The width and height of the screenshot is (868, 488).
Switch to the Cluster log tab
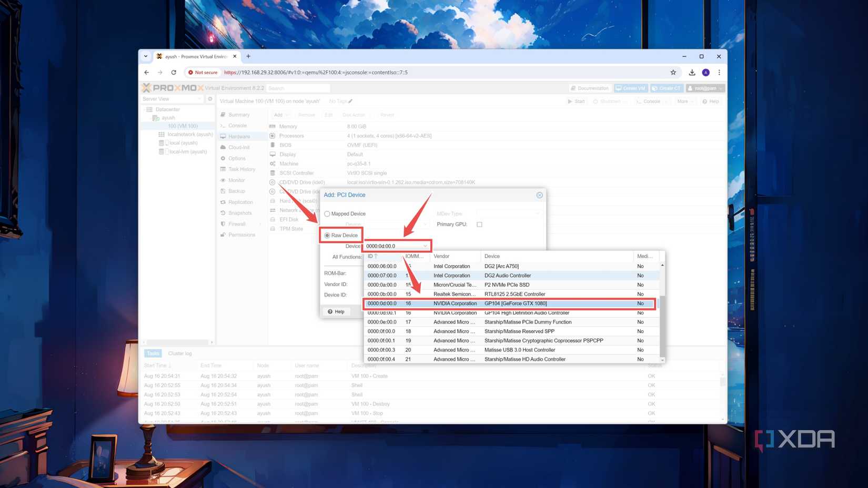pos(180,353)
